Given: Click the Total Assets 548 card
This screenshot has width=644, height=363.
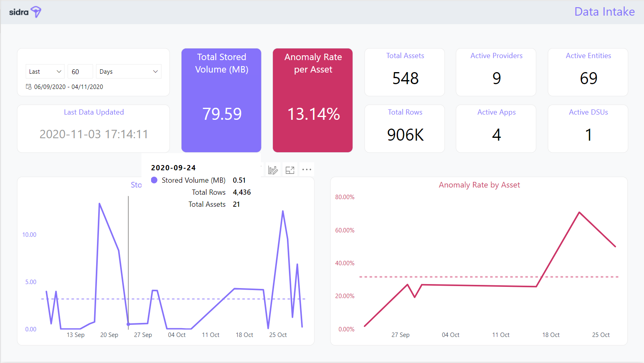Looking at the screenshot, I should pos(405,73).
